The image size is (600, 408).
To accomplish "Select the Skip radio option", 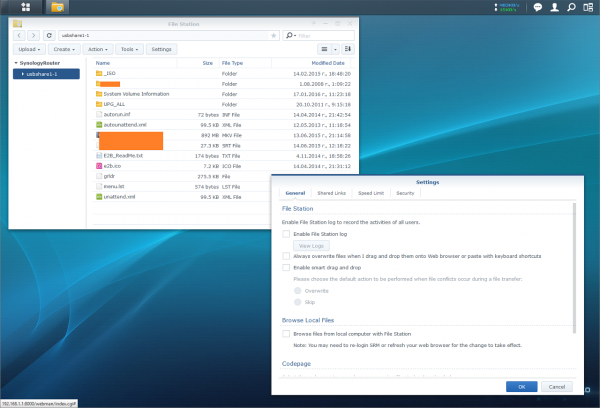I will coord(297,302).
